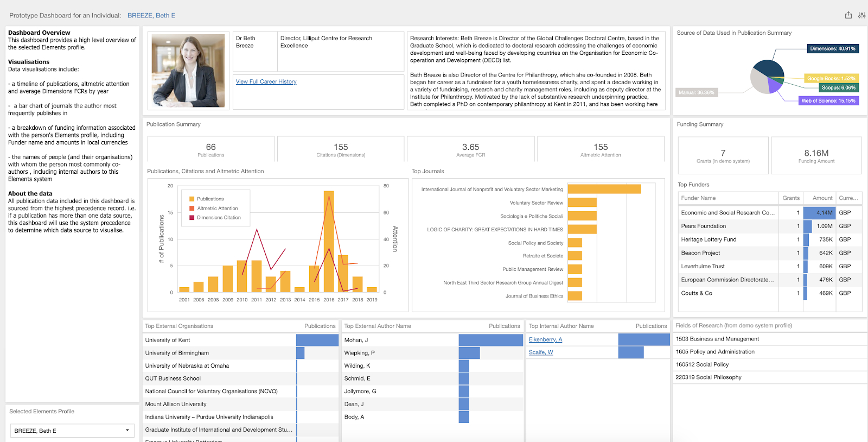The width and height of the screenshot is (868, 442).
Task: Select University of Kent organisation row
Action: (x=168, y=340)
